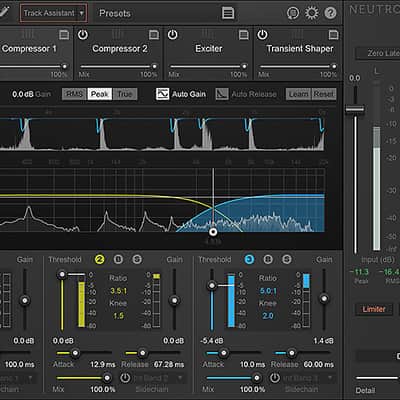This screenshot has height=400, width=400.
Task: Open the preset browser list icon
Action: tap(228, 13)
